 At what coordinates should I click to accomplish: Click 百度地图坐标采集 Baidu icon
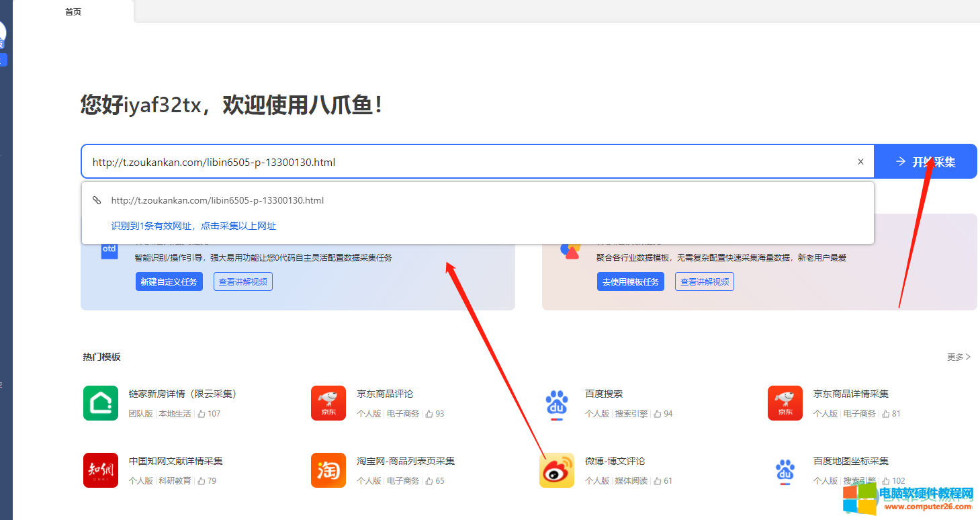[x=785, y=470]
